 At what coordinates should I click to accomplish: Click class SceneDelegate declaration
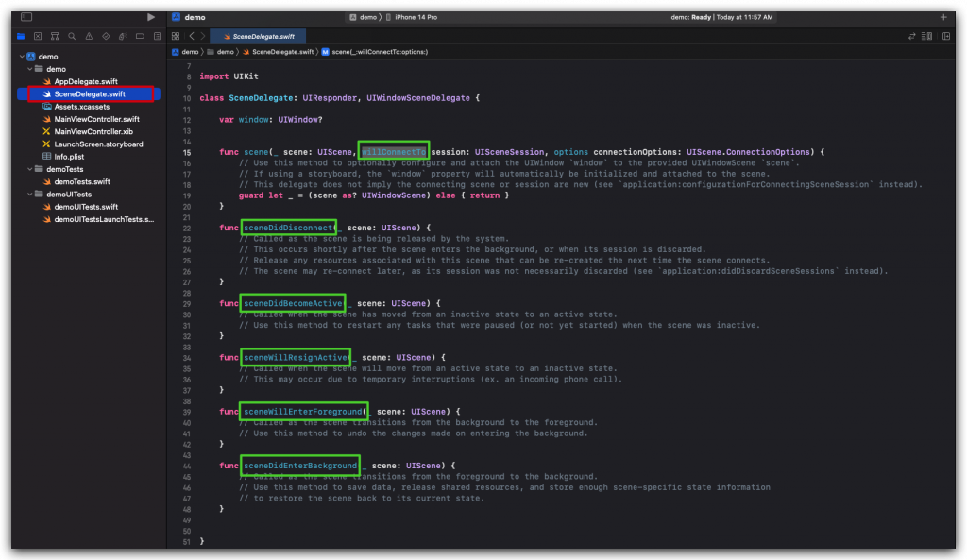(x=339, y=98)
